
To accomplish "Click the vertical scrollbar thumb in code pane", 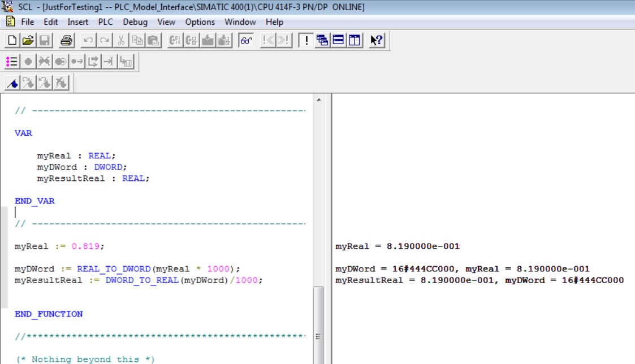I will (319, 325).
